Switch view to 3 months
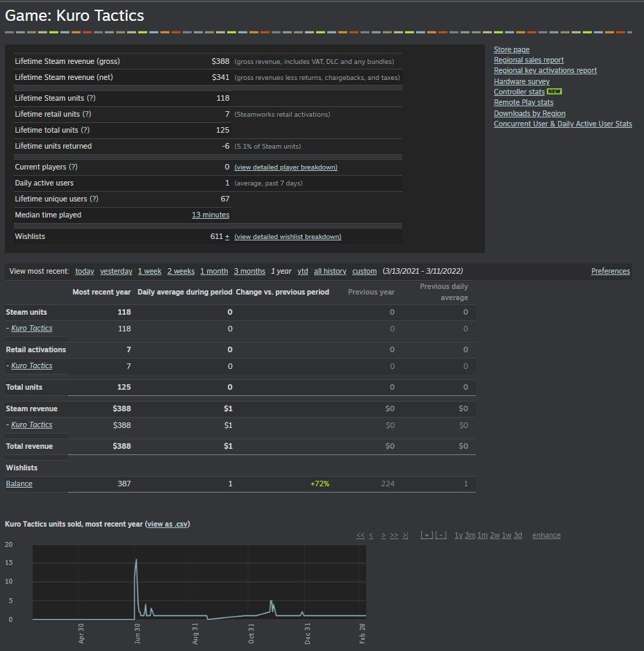The width and height of the screenshot is (644, 651). click(x=249, y=271)
